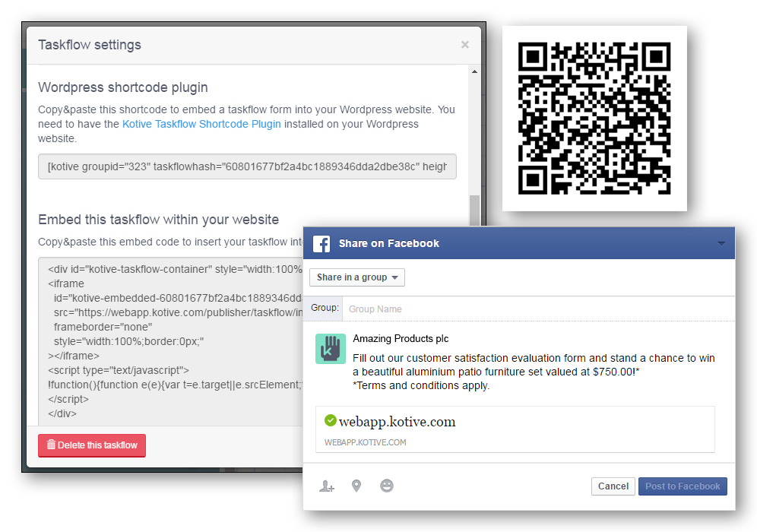Click the Embed this taskflow within your website heading
The height and width of the screenshot is (532, 757).
158,220
